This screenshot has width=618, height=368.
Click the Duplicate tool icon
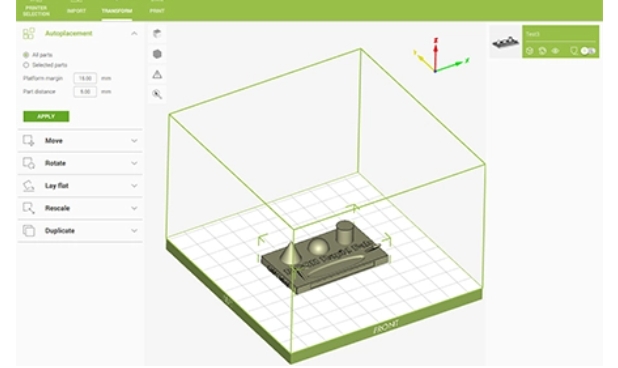[x=28, y=230]
